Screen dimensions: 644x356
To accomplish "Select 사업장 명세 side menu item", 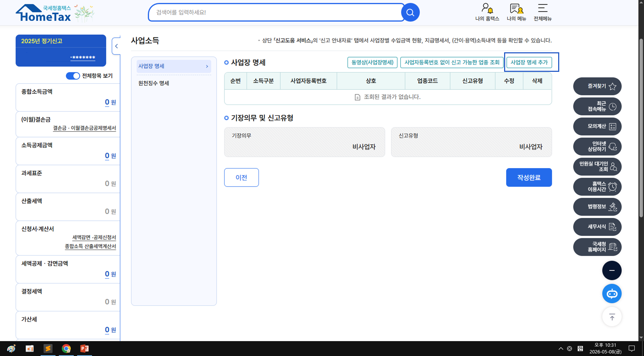I will coord(174,66).
